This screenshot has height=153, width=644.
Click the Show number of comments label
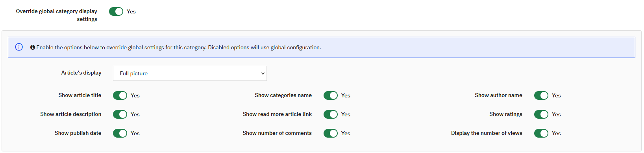pos(277,133)
